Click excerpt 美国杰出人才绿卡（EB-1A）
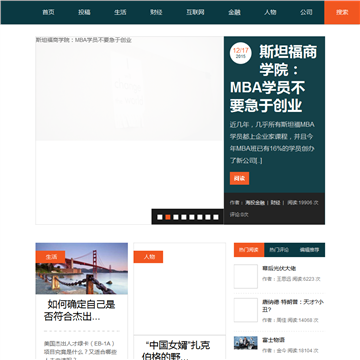 [x=80, y=350]
